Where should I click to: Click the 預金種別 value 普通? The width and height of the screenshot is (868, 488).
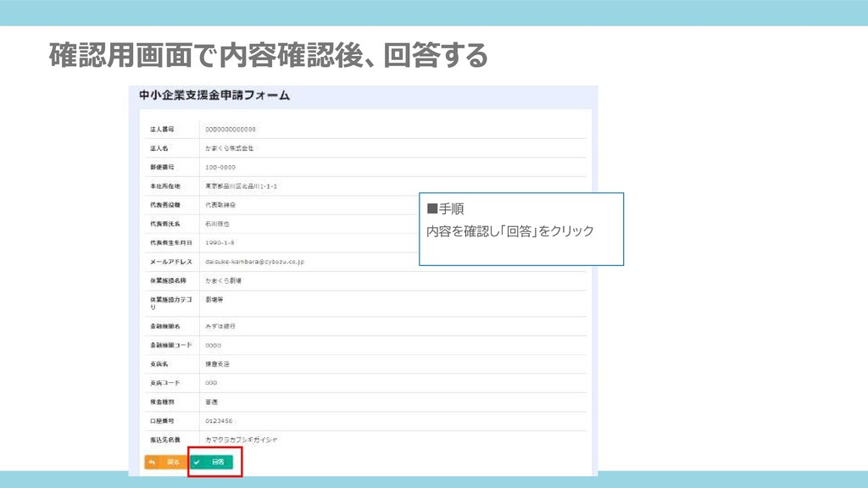click(x=211, y=402)
